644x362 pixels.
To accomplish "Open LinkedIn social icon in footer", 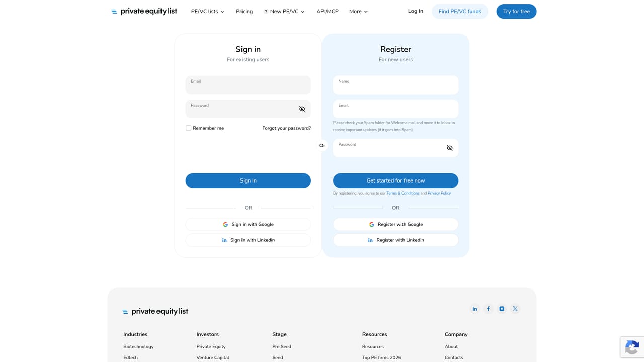I will click(474, 309).
